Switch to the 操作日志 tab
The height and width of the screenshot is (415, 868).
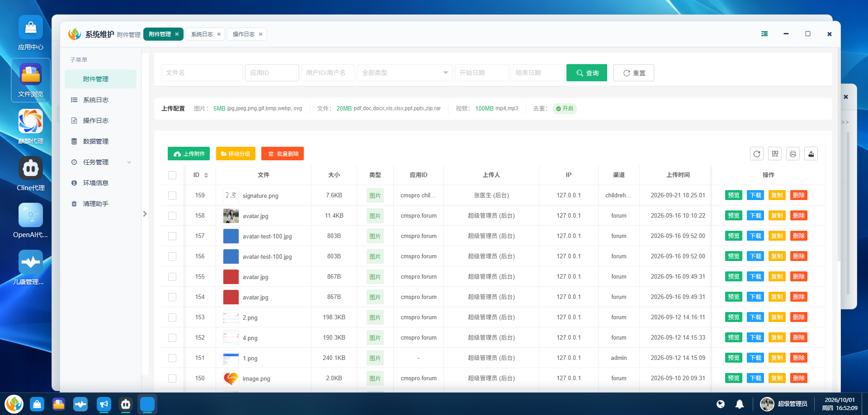coord(243,34)
